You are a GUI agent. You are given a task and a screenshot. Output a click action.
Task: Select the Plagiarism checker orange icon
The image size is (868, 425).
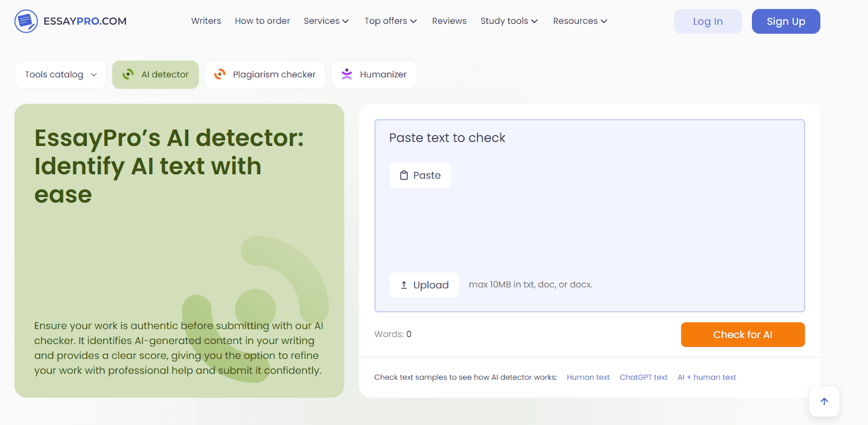[220, 74]
